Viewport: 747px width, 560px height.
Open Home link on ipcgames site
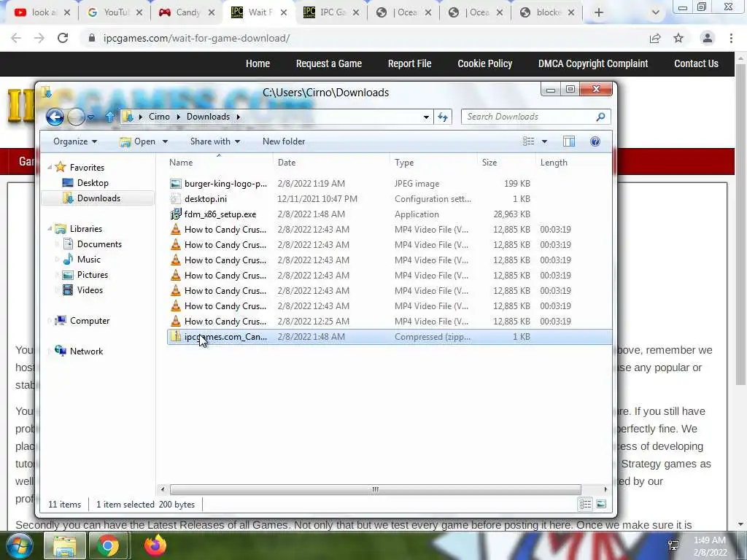(258, 64)
